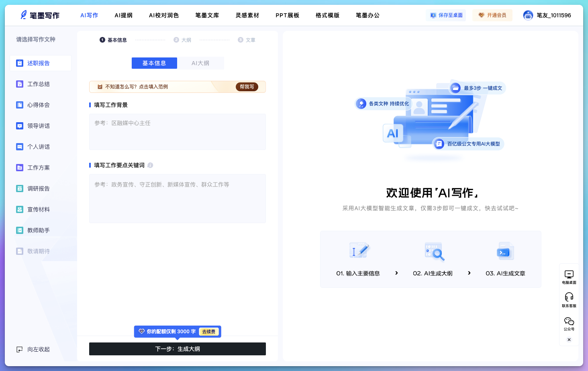Click 去续费 to renew word quota
The height and width of the screenshot is (371, 588).
tap(209, 332)
